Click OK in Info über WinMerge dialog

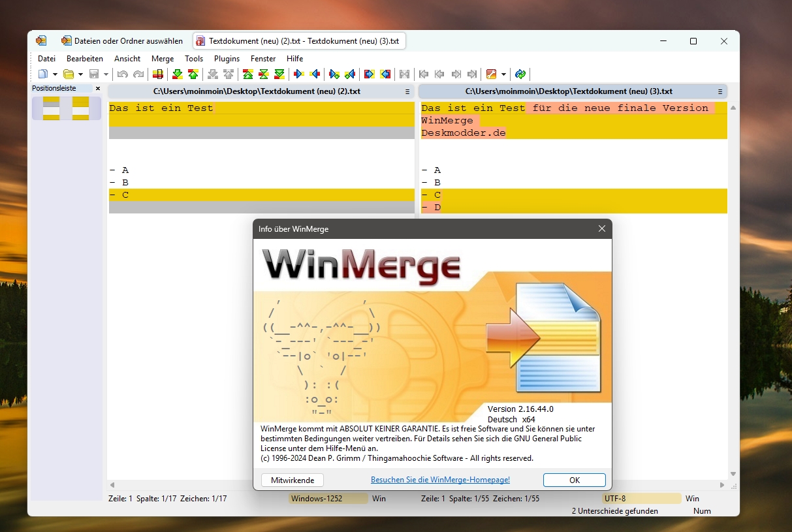point(574,480)
